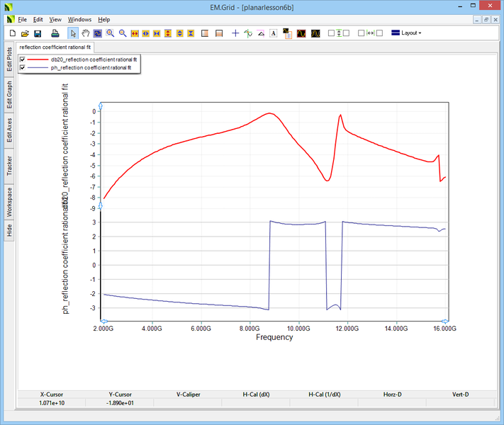Open the View menu
The width and height of the screenshot is (504, 425).
pyautogui.click(x=55, y=19)
